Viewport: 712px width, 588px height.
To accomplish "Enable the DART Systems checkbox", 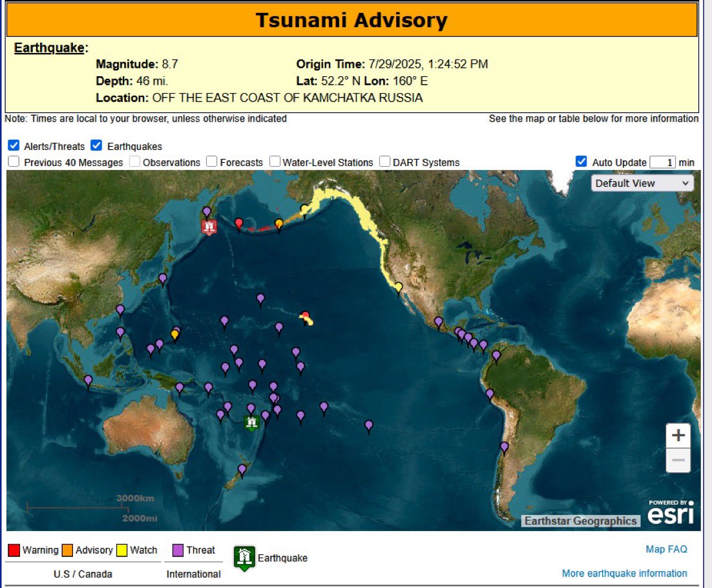I will click(x=384, y=162).
